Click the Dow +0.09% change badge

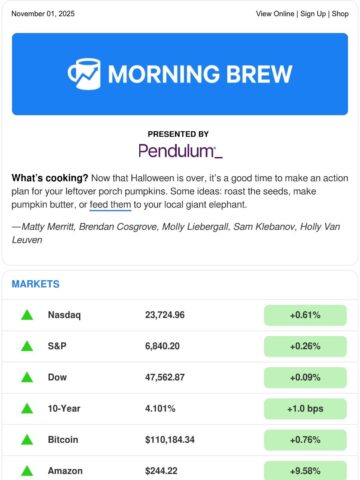pyautogui.click(x=305, y=377)
